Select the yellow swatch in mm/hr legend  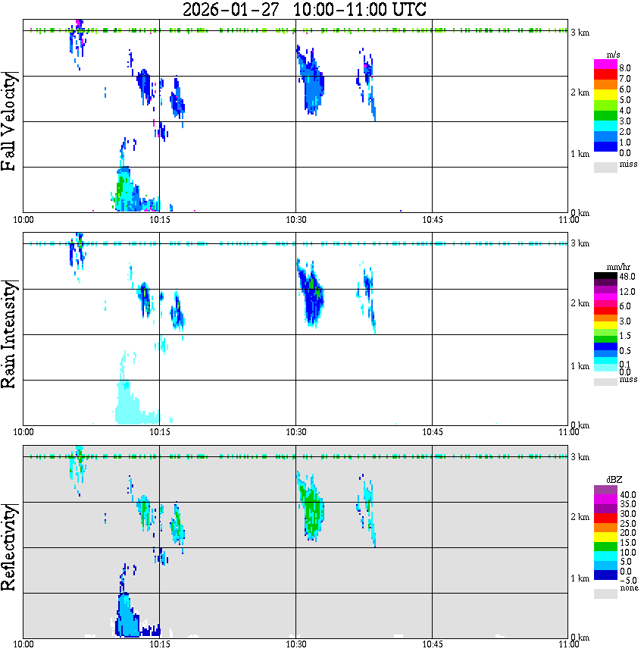pyautogui.click(x=605, y=325)
